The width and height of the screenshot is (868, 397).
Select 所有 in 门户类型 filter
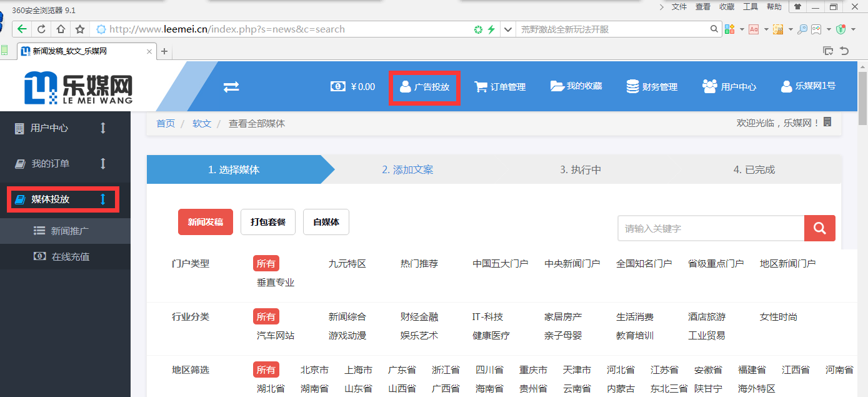[x=266, y=264]
